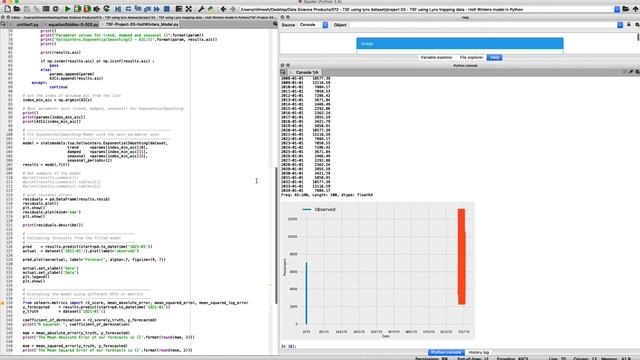Click the 'print(residuals.describe())' code line

(53, 225)
